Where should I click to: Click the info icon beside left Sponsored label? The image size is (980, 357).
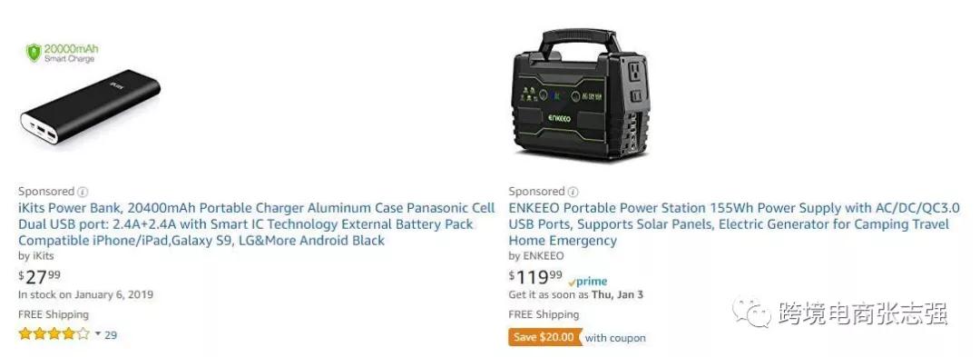82,192
